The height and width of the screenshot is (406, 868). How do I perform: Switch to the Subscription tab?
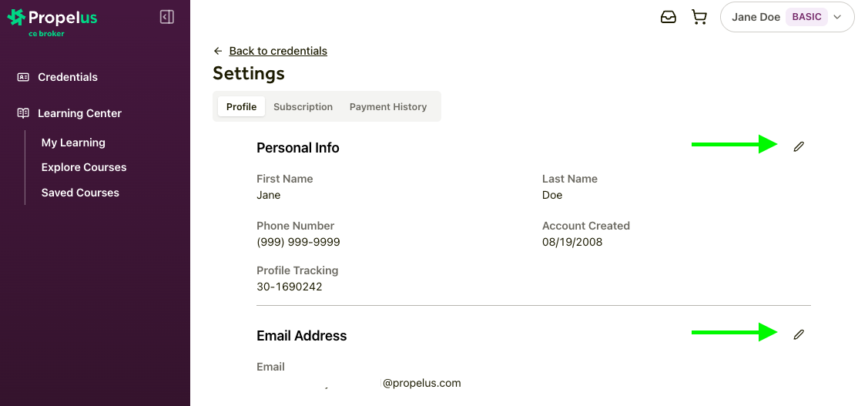(x=303, y=107)
